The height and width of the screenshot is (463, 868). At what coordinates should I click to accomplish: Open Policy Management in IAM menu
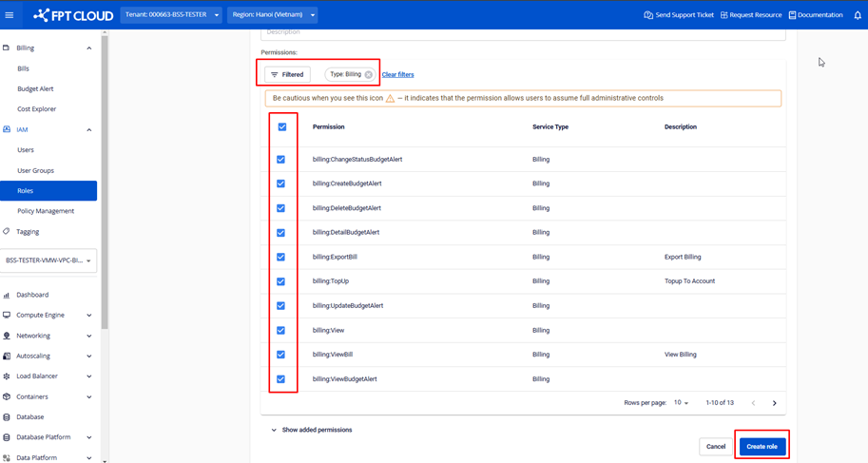(x=46, y=211)
